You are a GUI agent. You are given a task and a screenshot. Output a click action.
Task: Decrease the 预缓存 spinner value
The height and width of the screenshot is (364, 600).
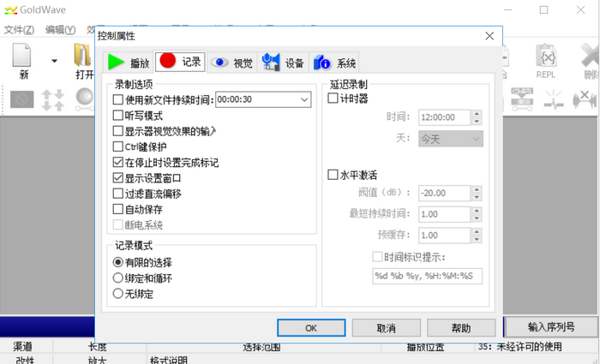477,239
